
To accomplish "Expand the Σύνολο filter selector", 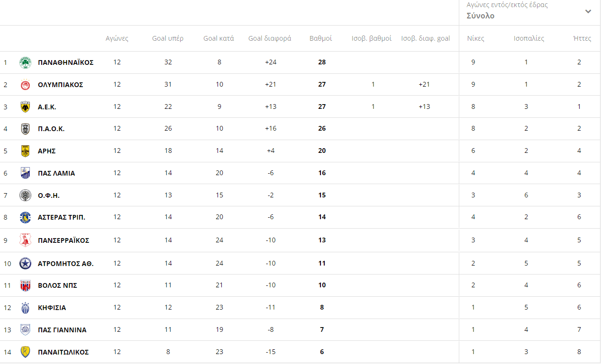I will (x=481, y=16).
